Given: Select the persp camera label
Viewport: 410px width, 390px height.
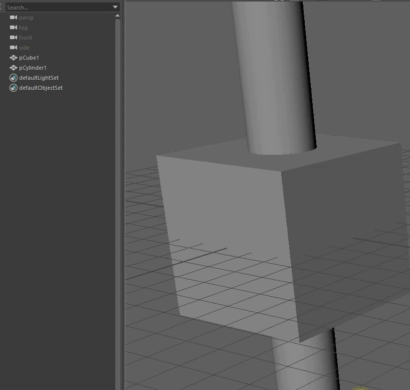Looking at the screenshot, I should [26, 18].
